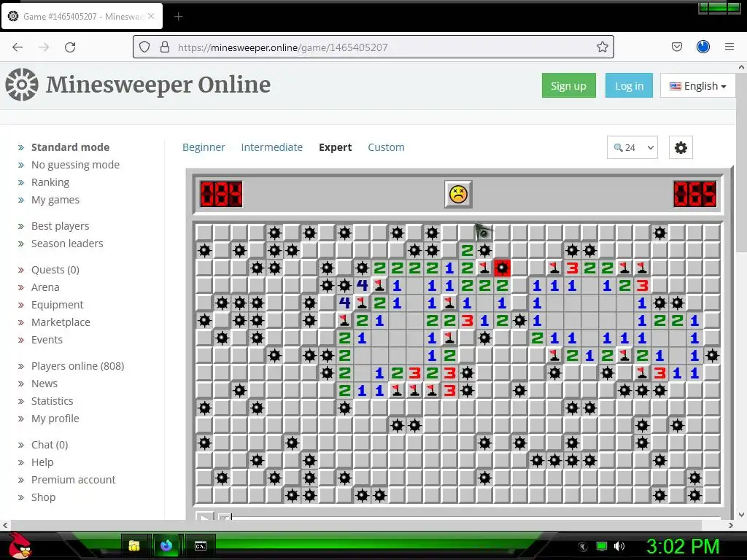The image size is (747, 560).
Task: Click the red exploded mine cell
Action: 502,268
